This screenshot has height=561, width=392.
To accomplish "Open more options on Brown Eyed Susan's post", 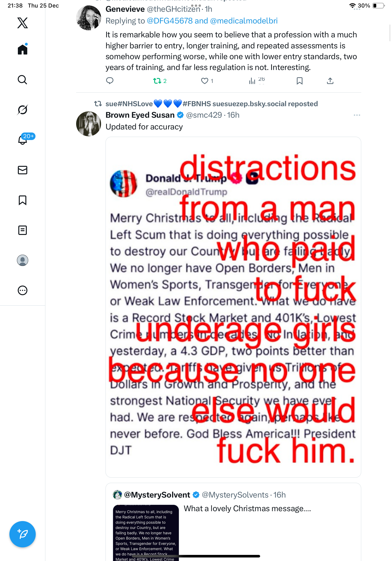I will point(357,115).
